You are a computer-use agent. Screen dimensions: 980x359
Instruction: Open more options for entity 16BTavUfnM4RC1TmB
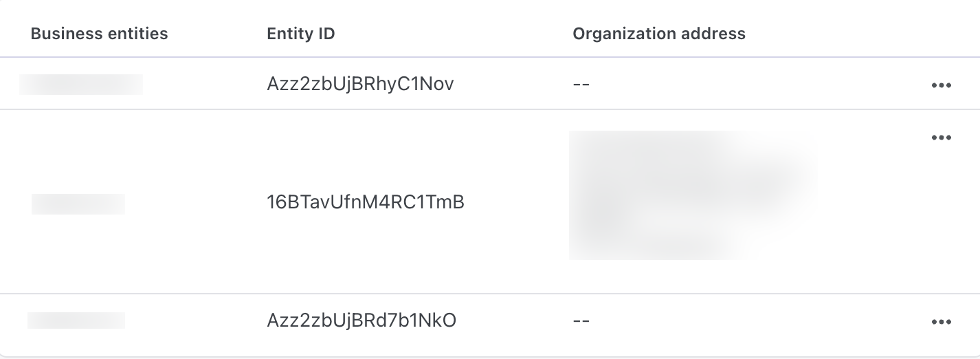[x=941, y=138]
